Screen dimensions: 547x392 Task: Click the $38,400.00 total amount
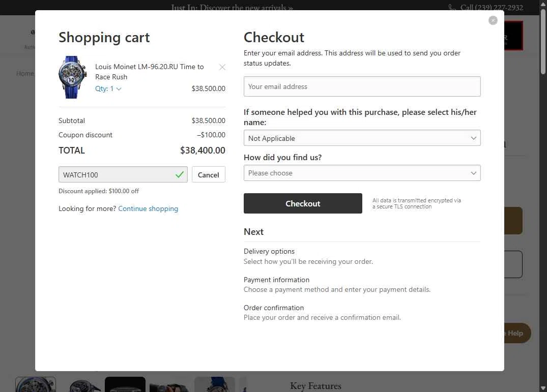(203, 150)
